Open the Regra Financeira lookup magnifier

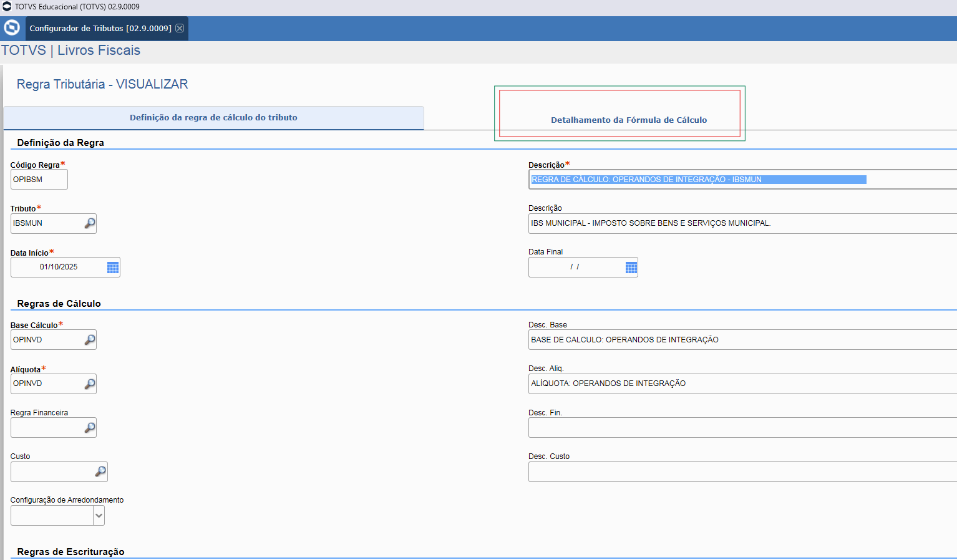90,428
